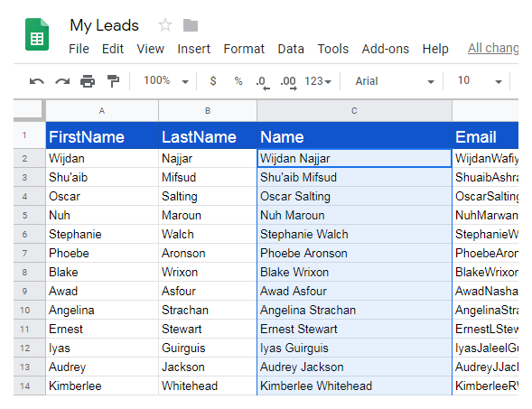Open the Arial font dropdown
Image resolution: width=532 pixels, height=409 pixels.
(x=395, y=81)
